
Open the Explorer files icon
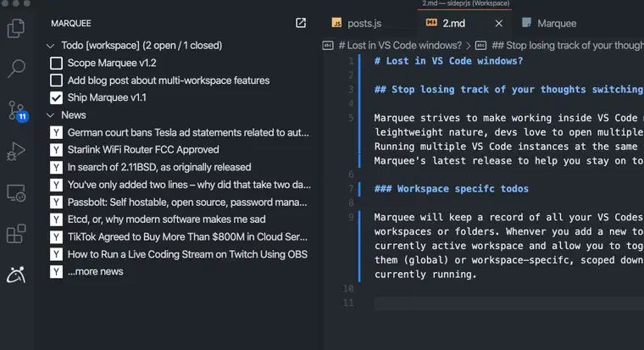click(16, 28)
